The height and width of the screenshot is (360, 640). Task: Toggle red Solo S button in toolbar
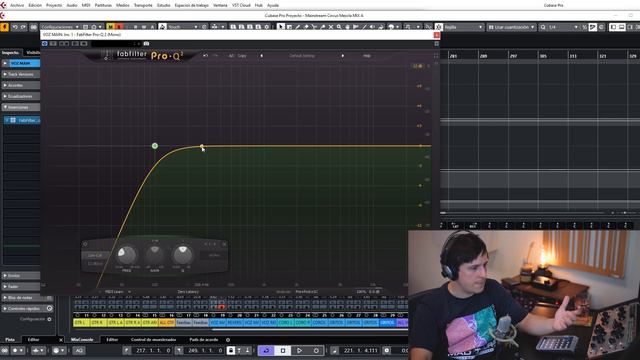click(x=119, y=27)
